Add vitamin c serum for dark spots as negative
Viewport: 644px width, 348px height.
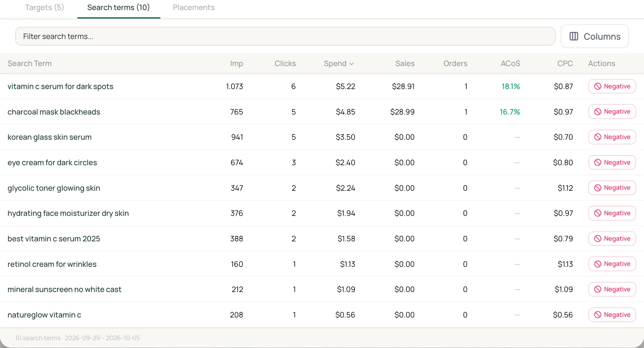612,86
